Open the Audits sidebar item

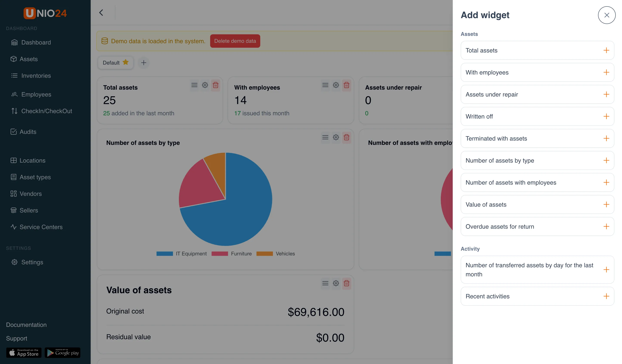click(x=24, y=132)
